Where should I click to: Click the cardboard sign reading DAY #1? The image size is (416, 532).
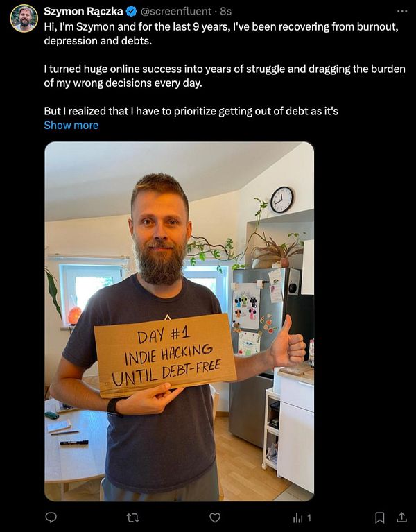tap(165, 355)
